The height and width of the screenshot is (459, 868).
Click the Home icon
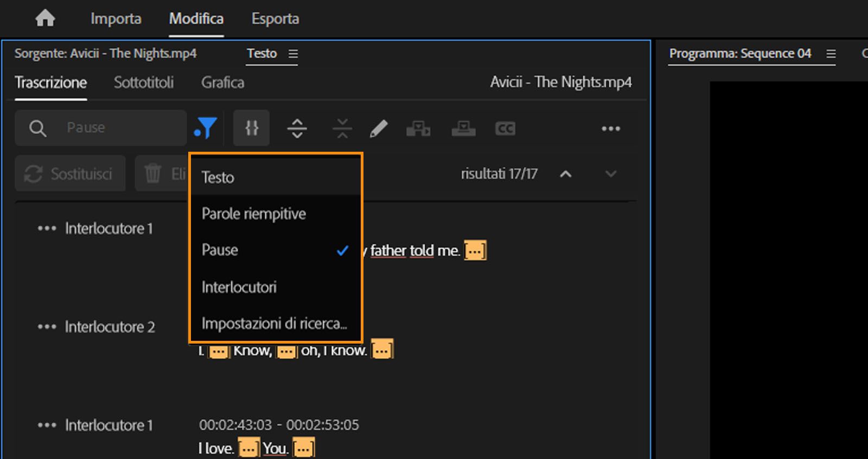coord(45,18)
